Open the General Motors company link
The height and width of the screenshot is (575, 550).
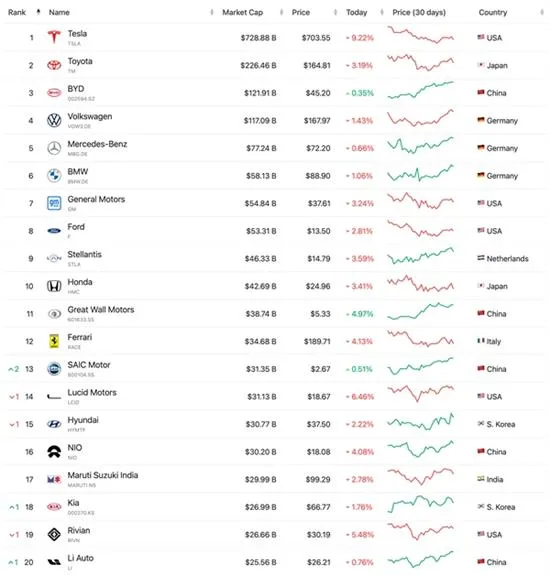point(96,199)
